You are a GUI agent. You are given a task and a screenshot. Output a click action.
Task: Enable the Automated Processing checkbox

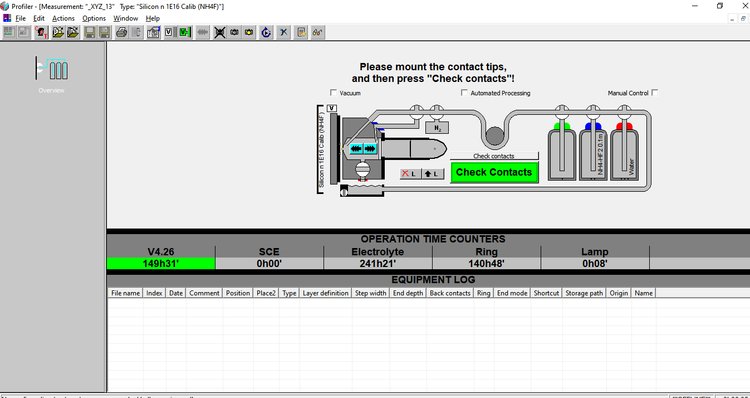tap(464, 92)
